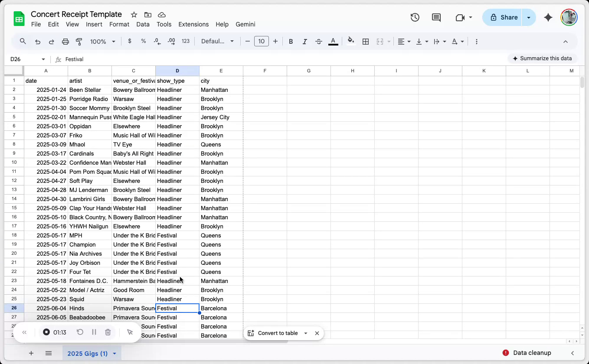This screenshot has width=589, height=364.
Task: Open Convert to table options arrow
Action: click(x=306, y=333)
